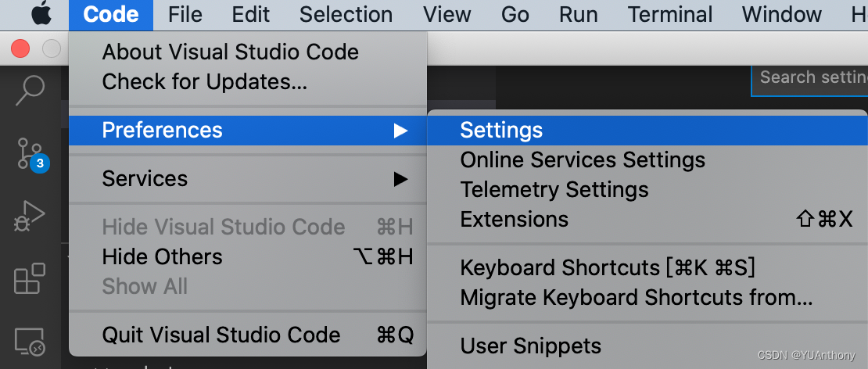Open the Terminal menu in menu bar

click(670, 14)
